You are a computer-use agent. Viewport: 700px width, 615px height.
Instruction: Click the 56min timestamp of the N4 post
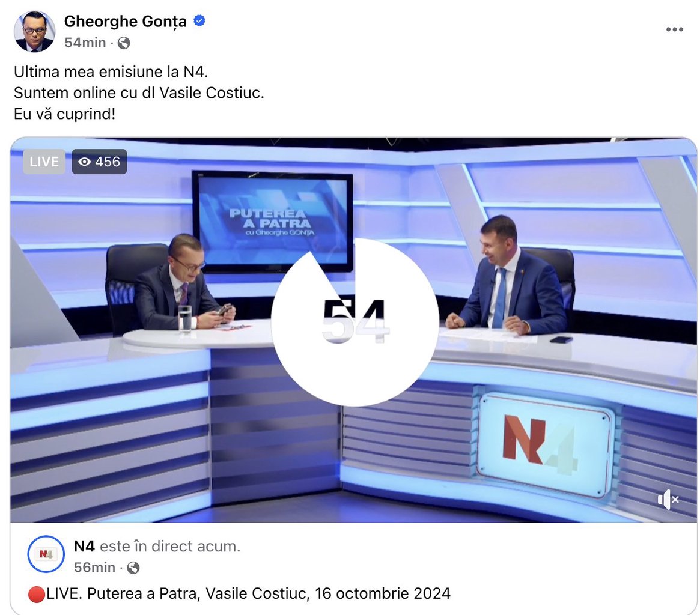[x=94, y=567]
